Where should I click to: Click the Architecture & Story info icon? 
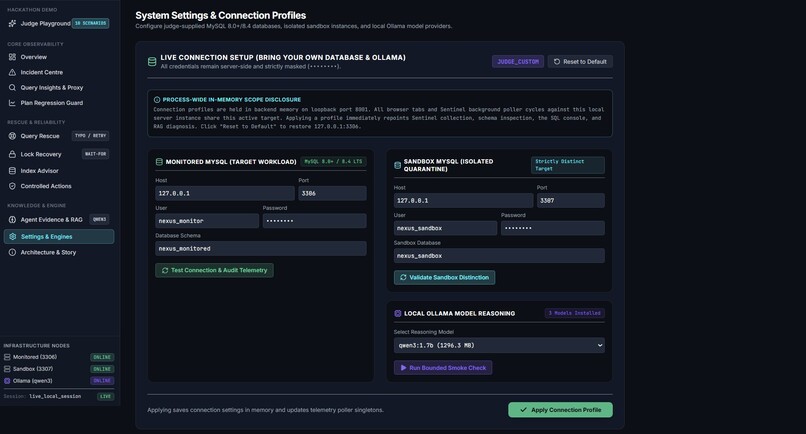tap(12, 252)
